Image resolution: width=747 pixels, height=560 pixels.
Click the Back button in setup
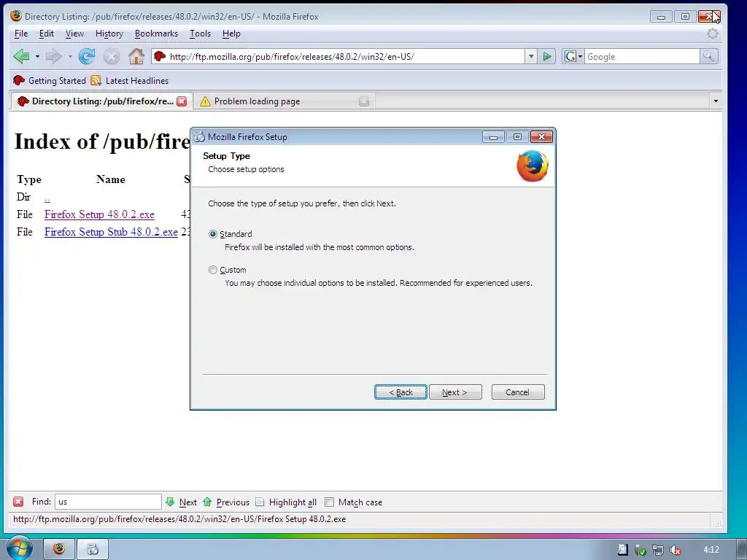400,392
